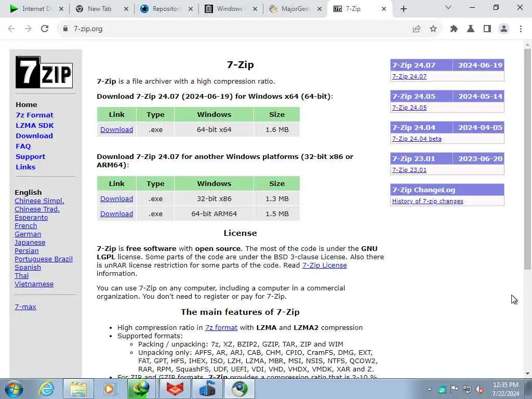Open the FAQ sidebar link
532x399 pixels.
[23, 146]
